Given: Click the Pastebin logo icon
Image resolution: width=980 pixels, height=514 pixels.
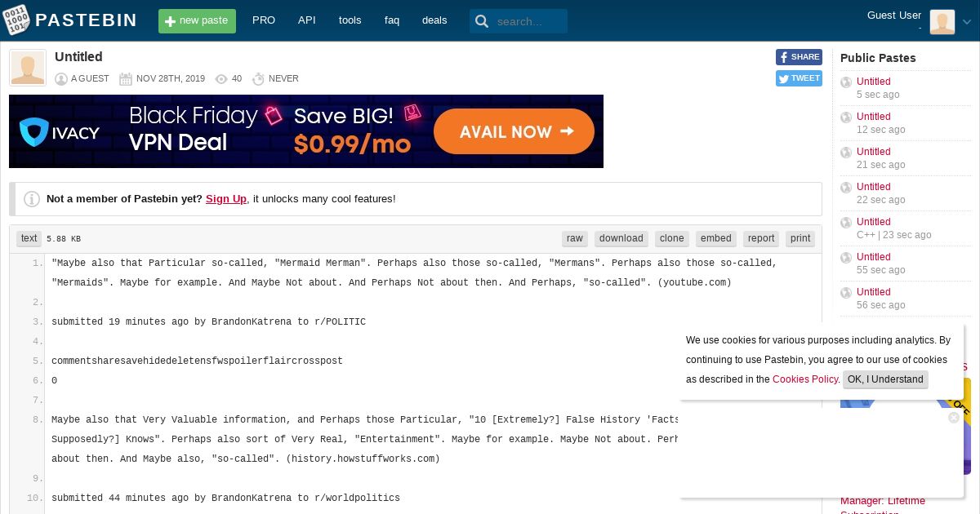Looking at the screenshot, I should pos(16,20).
